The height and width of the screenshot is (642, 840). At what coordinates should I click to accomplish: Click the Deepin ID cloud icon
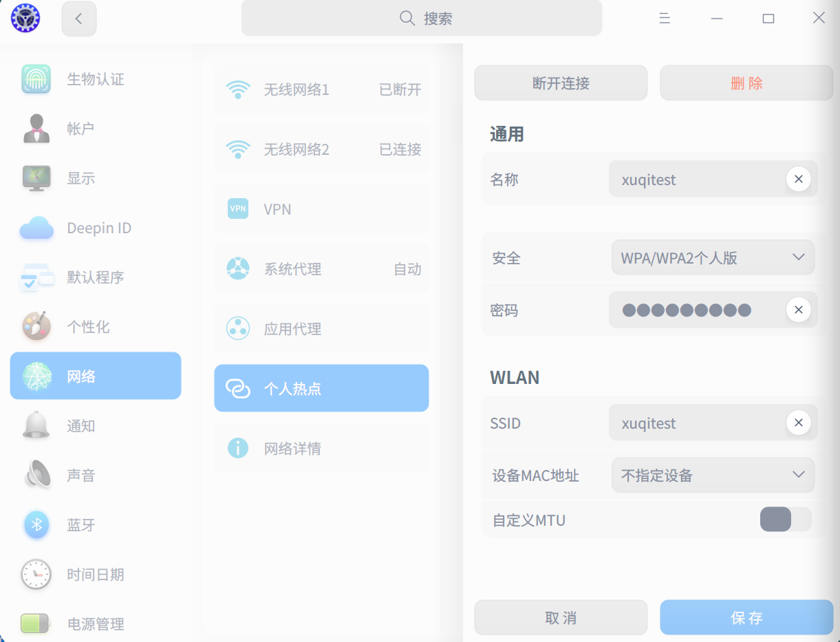(36, 228)
